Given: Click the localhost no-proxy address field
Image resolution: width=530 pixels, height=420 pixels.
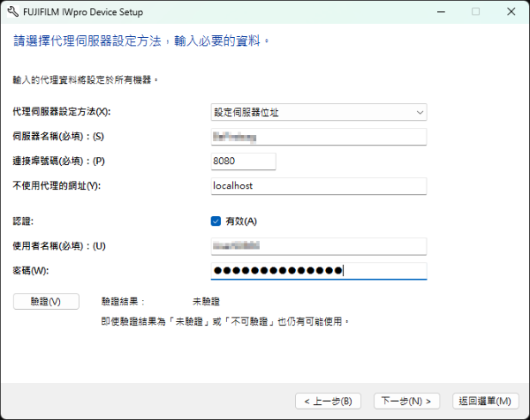Looking at the screenshot, I should click(318, 185).
